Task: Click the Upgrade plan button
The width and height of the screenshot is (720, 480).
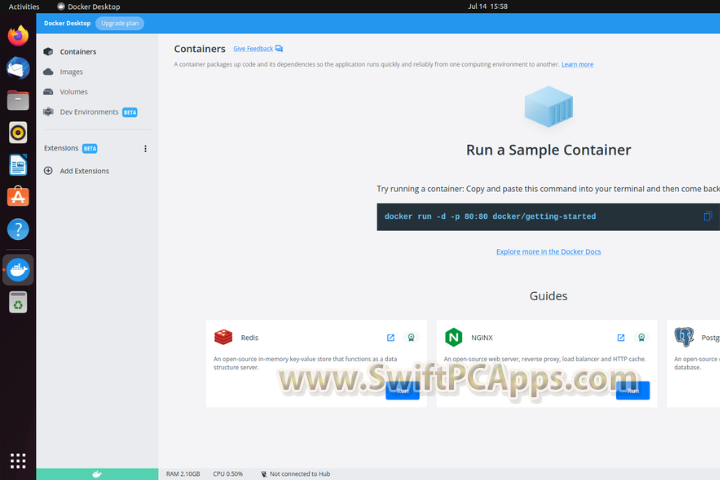Action: click(119, 23)
